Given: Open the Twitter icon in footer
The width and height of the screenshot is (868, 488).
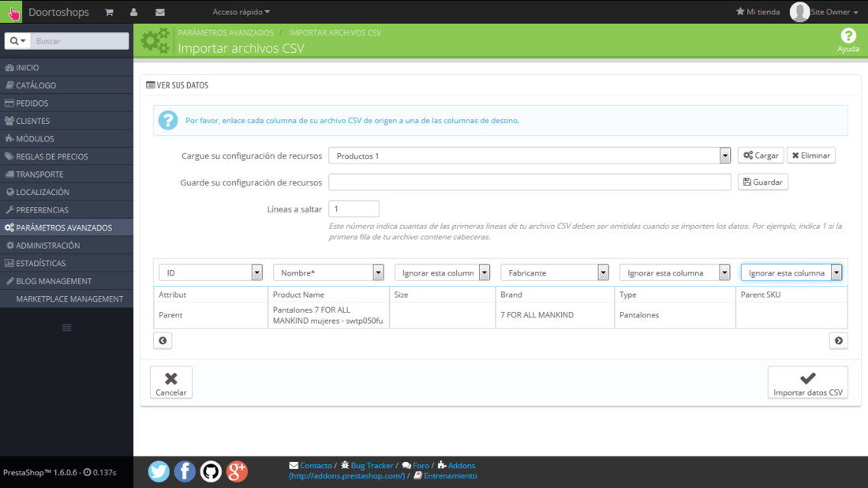Looking at the screenshot, I should pyautogui.click(x=159, y=471).
